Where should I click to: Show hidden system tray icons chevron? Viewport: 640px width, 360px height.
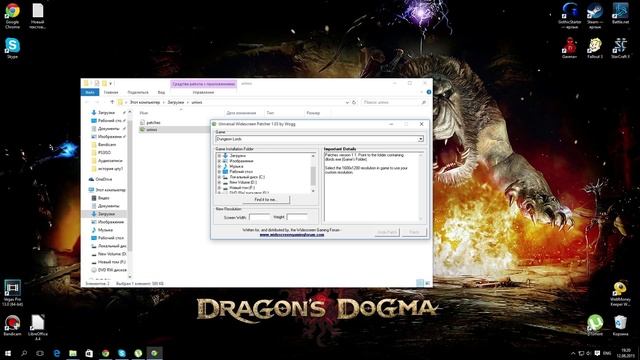(x=573, y=353)
